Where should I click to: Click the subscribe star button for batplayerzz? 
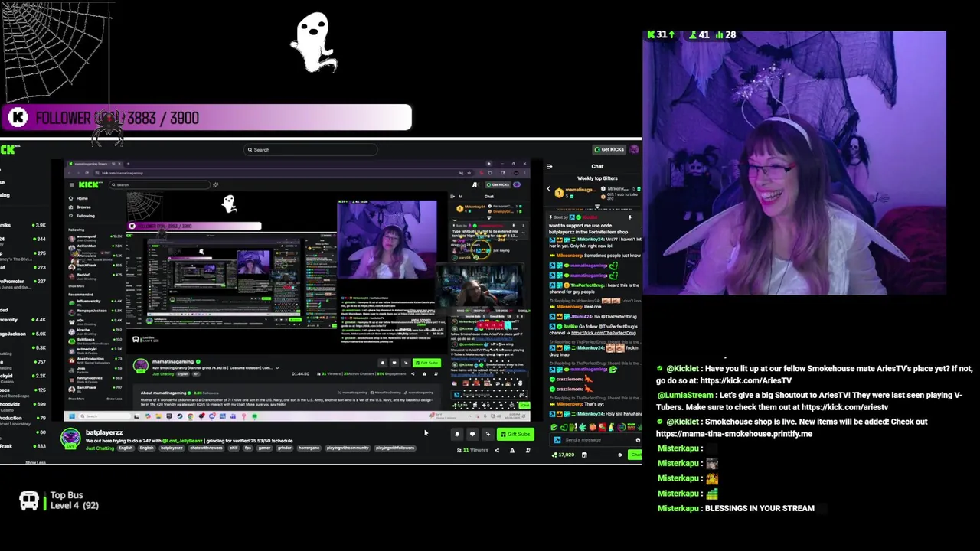[x=488, y=435]
